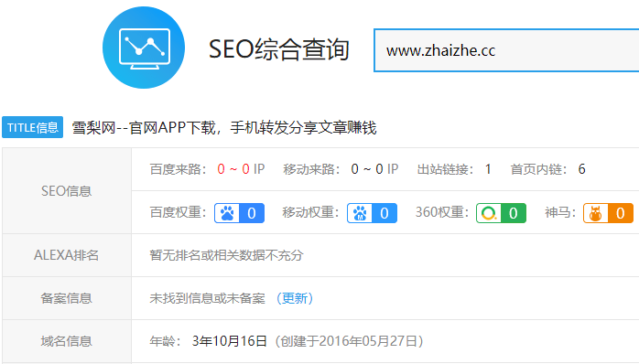The width and height of the screenshot is (639, 364).
Task: Click the 出站链接 count 1
Action: pyautogui.click(x=488, y=169)
